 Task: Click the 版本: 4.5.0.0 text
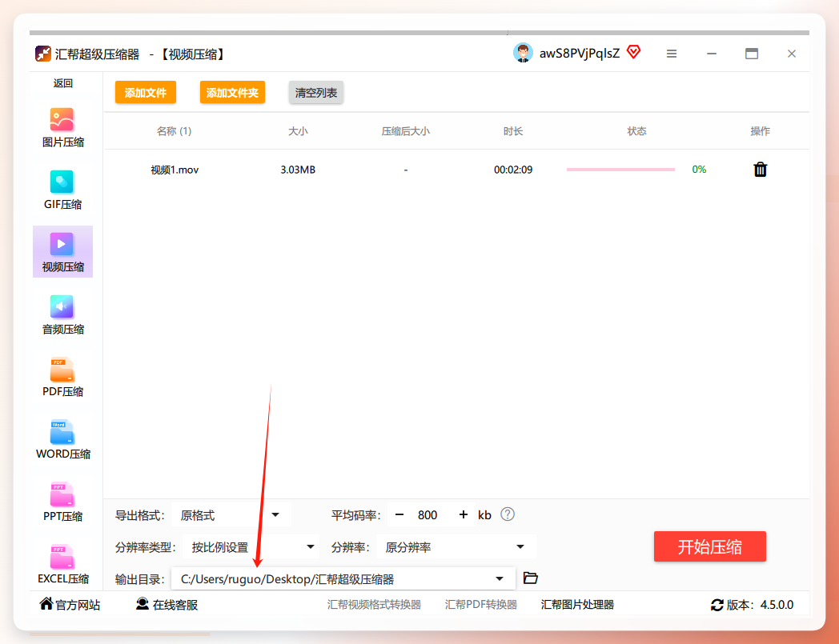pyautogui.click(x=760, y=605)
